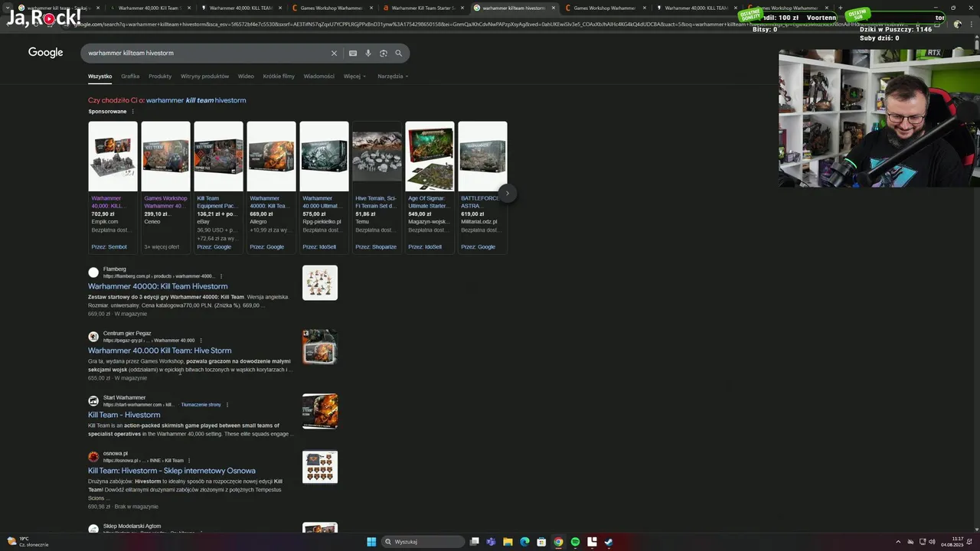The width and height of the screenshot is (980, 551).
Task: Open Microsoft Edge from the taskbar
Action: pos(524,542)
